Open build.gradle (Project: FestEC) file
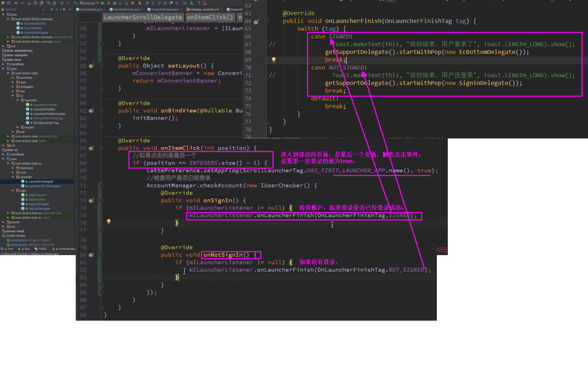This screenshot has height=370, width=588. (x=29, y=240)
